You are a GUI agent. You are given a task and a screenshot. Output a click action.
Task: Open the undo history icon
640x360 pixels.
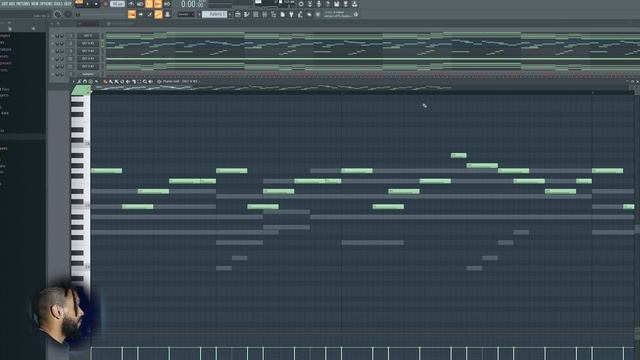click(x=301, y=4)
